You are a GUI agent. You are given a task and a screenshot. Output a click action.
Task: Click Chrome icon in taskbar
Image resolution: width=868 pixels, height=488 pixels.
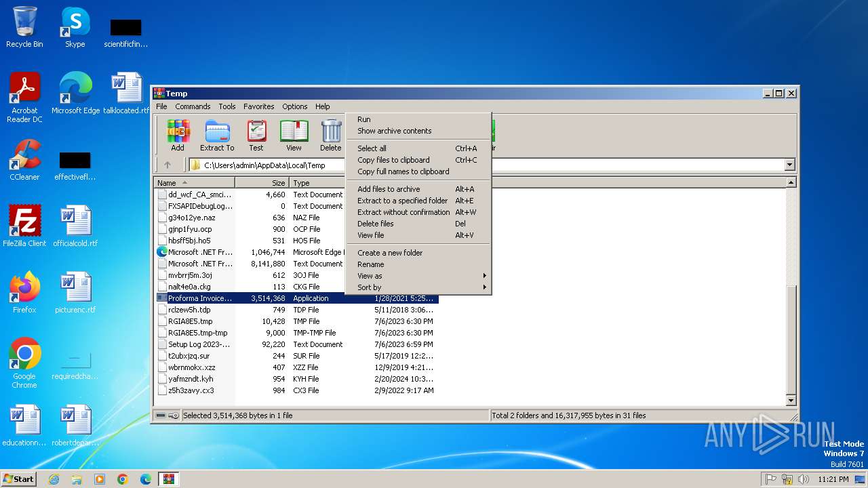click(123, 479)
